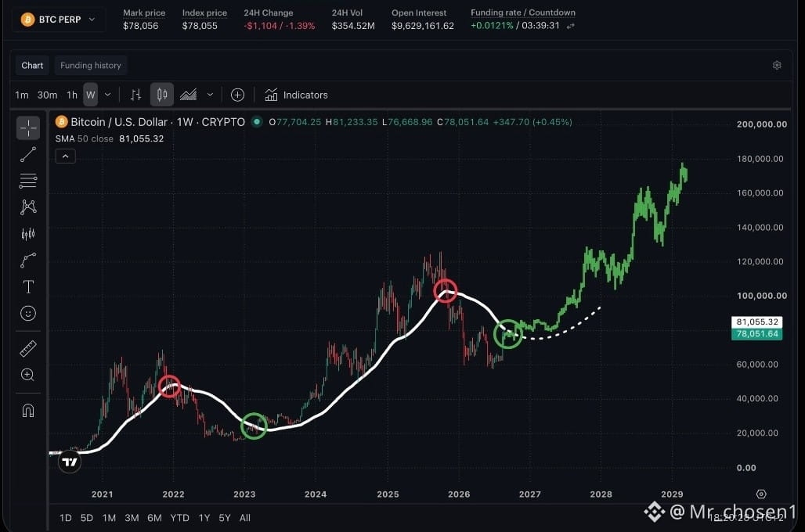805x532 pixels.
Task: Open the BTC PERP pair selector
Action: 59,20
